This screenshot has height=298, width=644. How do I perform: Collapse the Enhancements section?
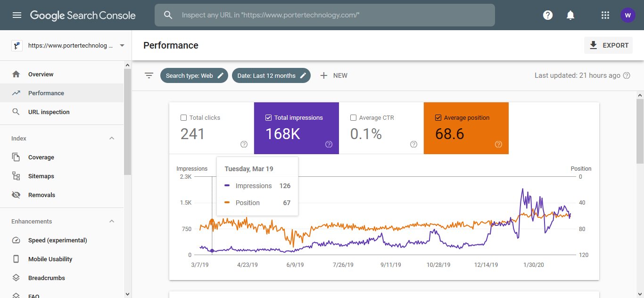coord(112,221)
